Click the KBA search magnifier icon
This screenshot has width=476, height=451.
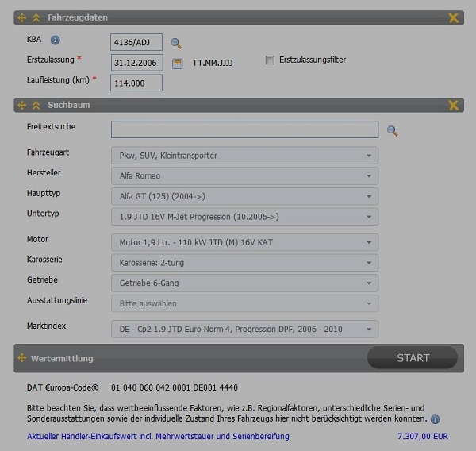pos(176,43)
